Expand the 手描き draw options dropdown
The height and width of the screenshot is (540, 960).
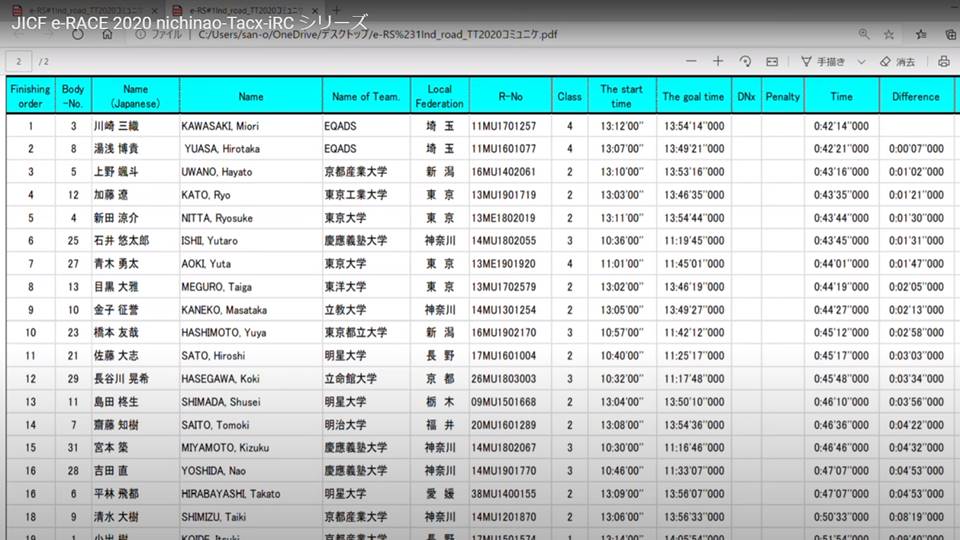click(x=861, y=61)
